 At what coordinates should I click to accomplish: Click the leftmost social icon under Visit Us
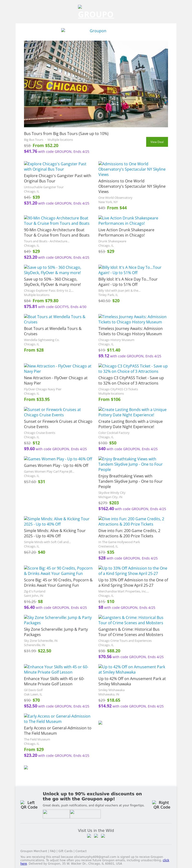point(89,836)
